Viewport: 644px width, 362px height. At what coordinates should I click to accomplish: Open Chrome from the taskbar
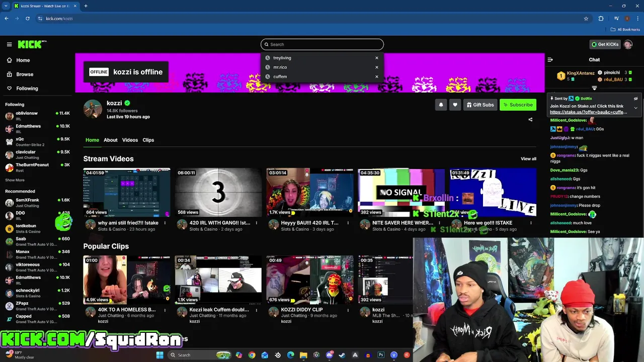click(x=252, y=355)
